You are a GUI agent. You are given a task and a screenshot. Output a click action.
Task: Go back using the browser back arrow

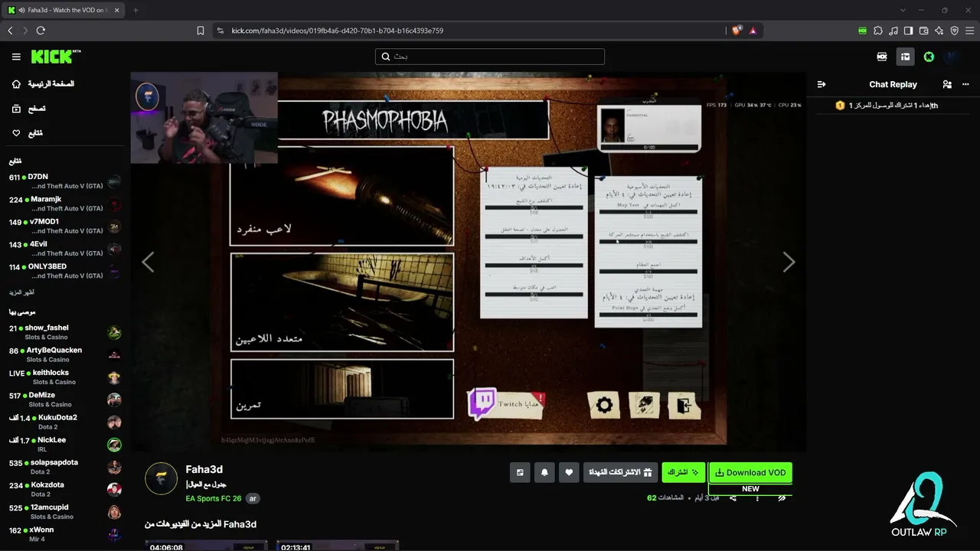pyautogui.click(x=10, y=31)
